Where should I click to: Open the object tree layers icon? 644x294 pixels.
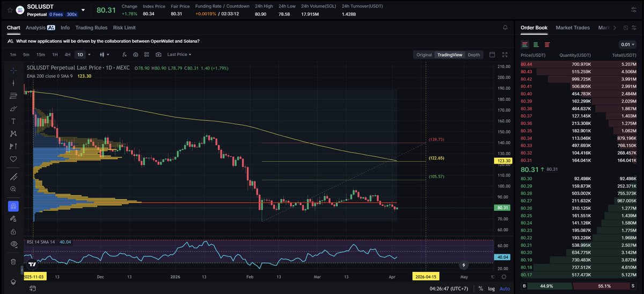tap(13, 282)
